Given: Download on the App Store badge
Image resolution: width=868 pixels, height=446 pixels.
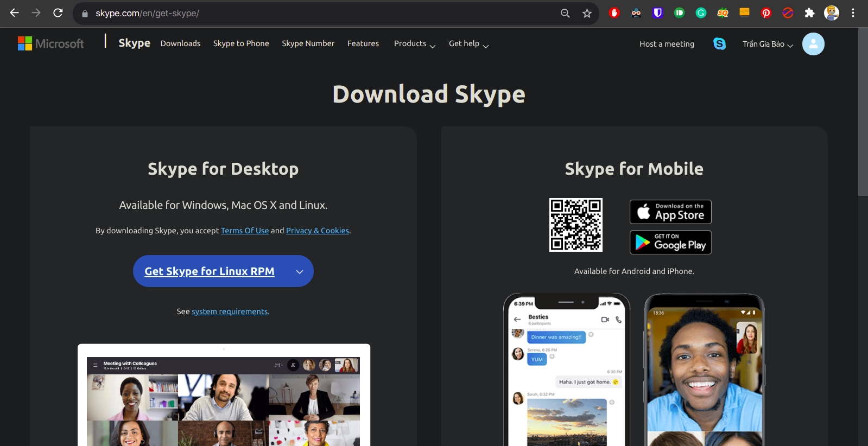Looking at the screenshot, I should (x=670, y=212).
